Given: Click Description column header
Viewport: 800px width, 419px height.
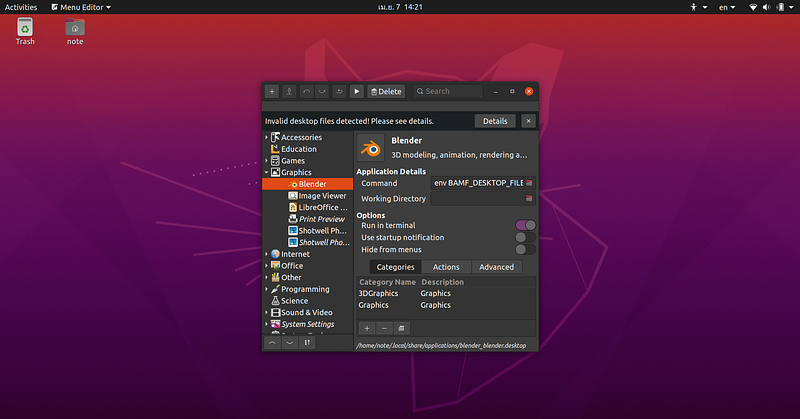Looking at the screenshot, I should pos(442,282).
